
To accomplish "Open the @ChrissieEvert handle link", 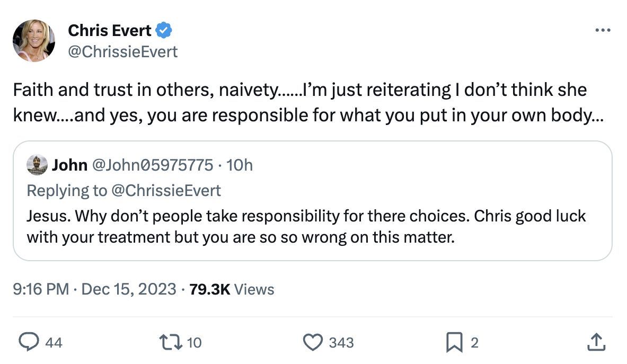I will [123, 51].
